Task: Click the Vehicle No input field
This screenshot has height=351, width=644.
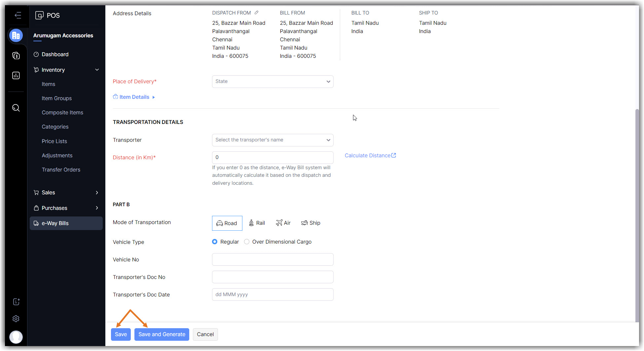Action: (272, 260)
